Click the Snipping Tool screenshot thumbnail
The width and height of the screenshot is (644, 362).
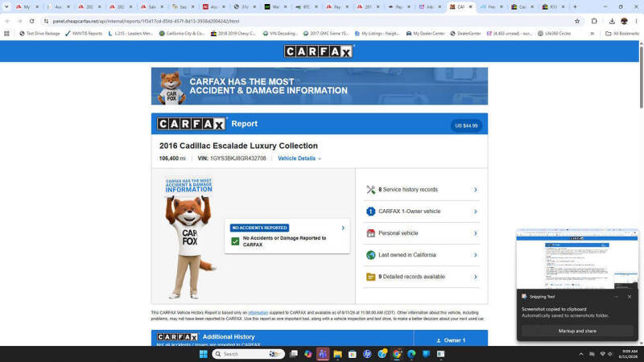pyautogui.click(x=577, y=259)
